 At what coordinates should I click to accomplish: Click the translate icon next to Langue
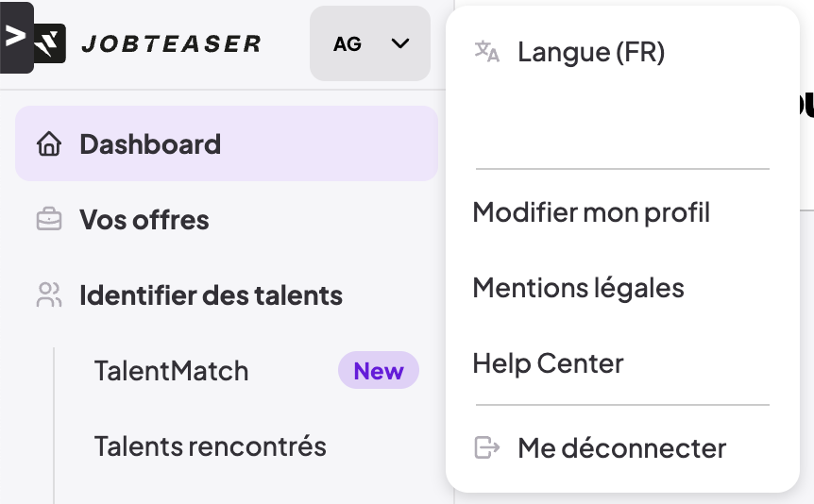click(486, 52)
